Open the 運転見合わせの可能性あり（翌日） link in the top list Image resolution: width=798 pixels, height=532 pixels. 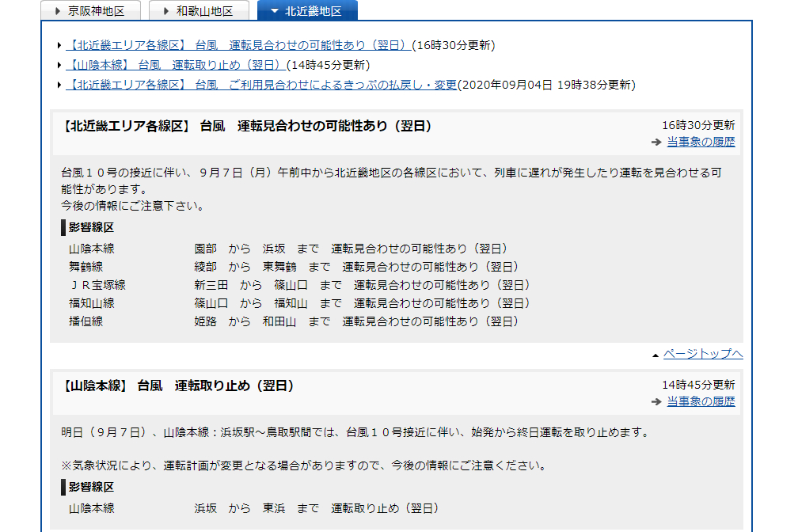click(x=238, y=45)
